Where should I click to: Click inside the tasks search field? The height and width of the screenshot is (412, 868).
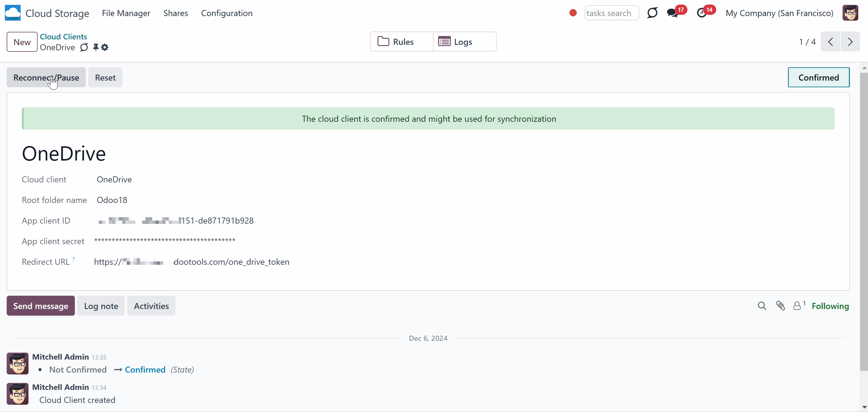(612, 13)
